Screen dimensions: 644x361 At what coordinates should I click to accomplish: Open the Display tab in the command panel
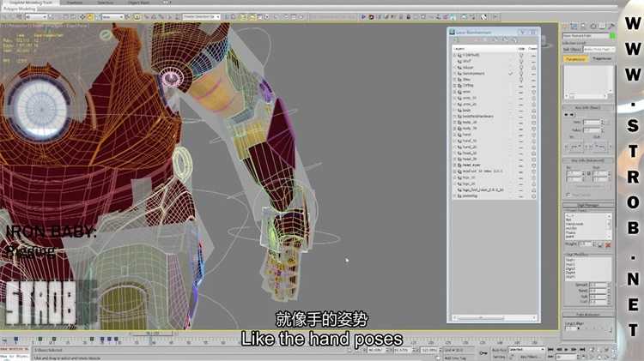pyautogui.click(x=602, y=27)
